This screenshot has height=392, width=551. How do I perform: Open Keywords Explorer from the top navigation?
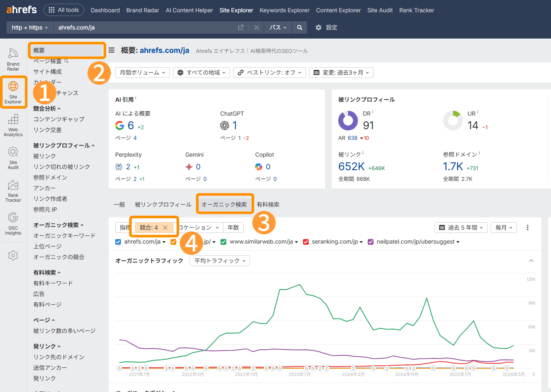pos(285,10)
